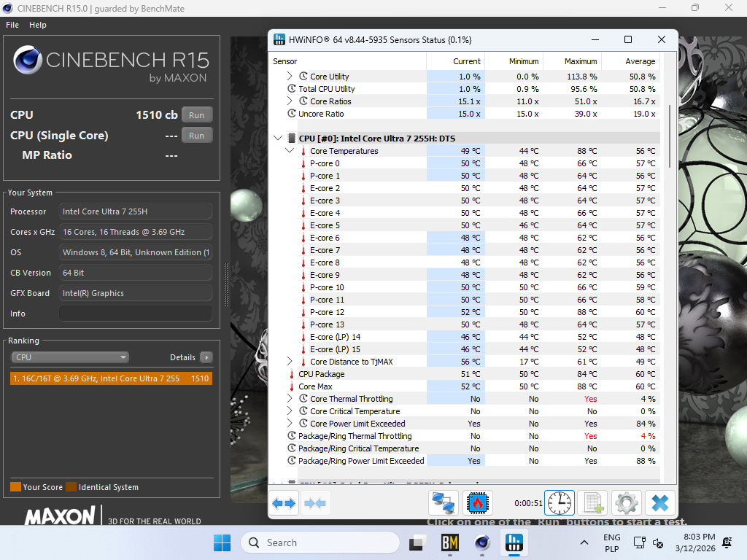
Task: Click the CPU flame stress icon in HWiNFO
Action: point(478,503)
